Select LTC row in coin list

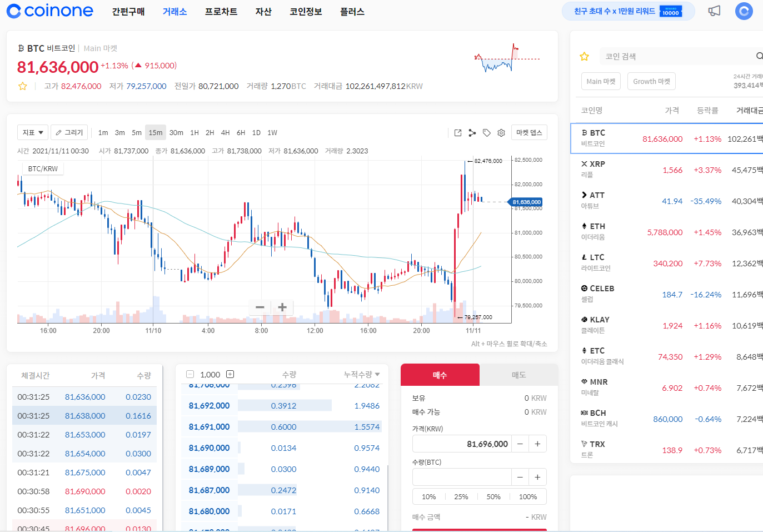point(667,263)
